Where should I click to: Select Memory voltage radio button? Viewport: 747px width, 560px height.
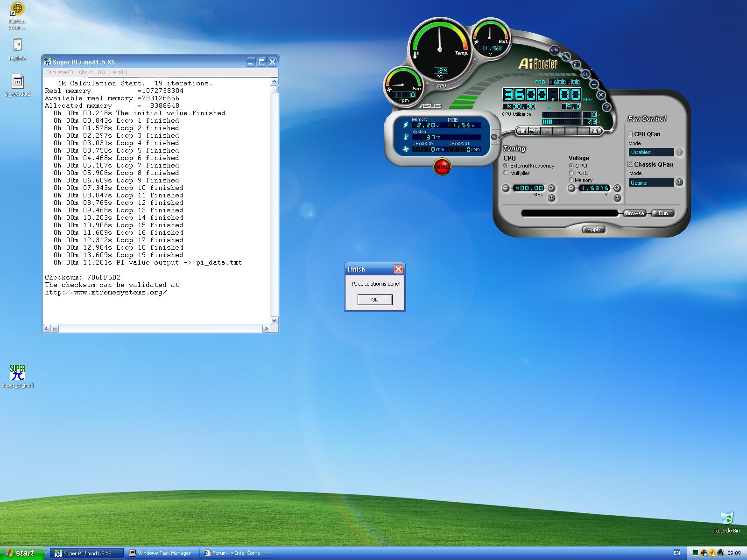(571, 180)
